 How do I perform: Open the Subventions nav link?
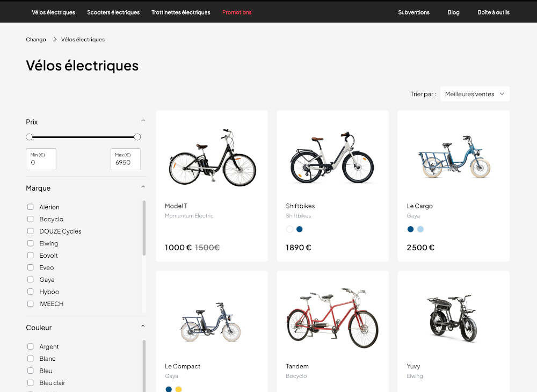(x=413, y=12)
